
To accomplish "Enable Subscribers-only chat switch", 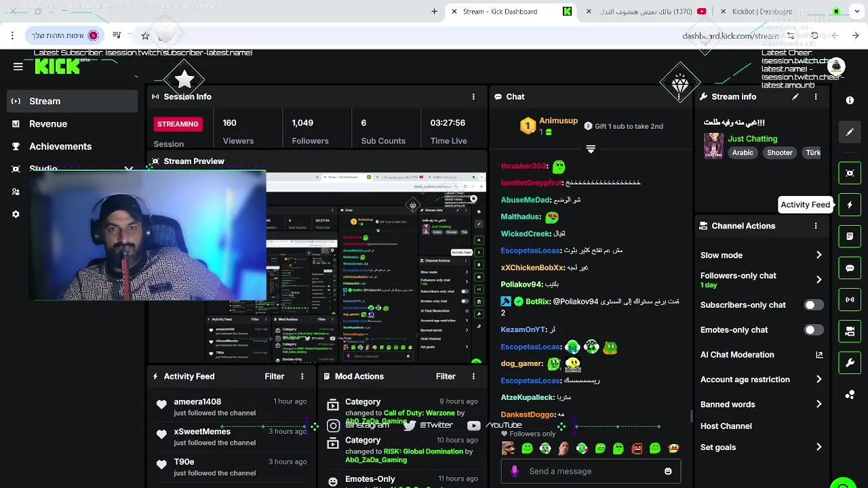I will (814, 305).
